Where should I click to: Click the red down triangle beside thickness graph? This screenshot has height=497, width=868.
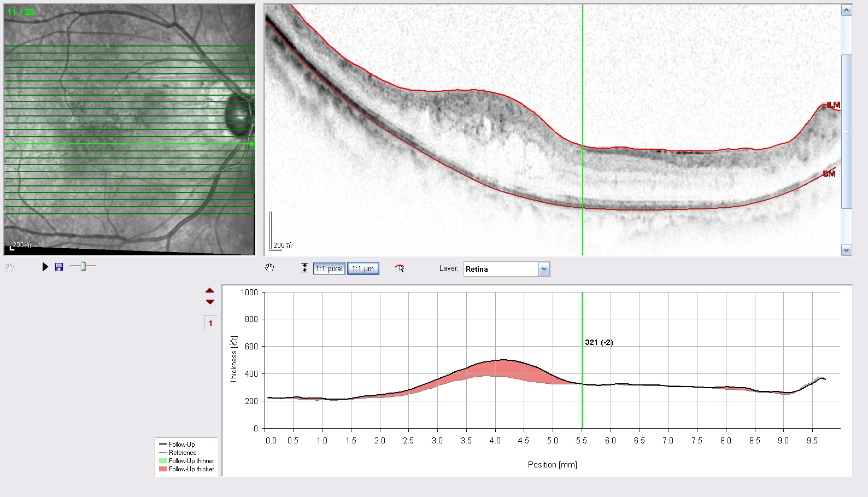point(210,302)
